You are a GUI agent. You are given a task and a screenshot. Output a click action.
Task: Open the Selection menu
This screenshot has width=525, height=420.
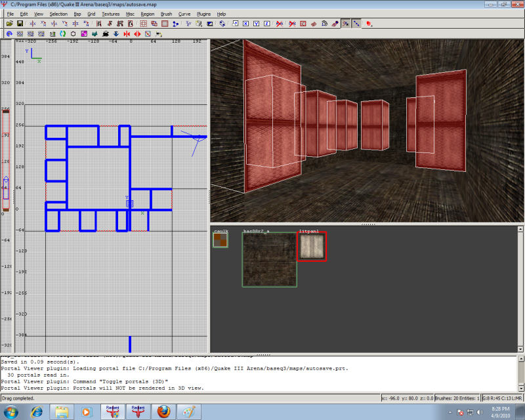coord(58,14)
